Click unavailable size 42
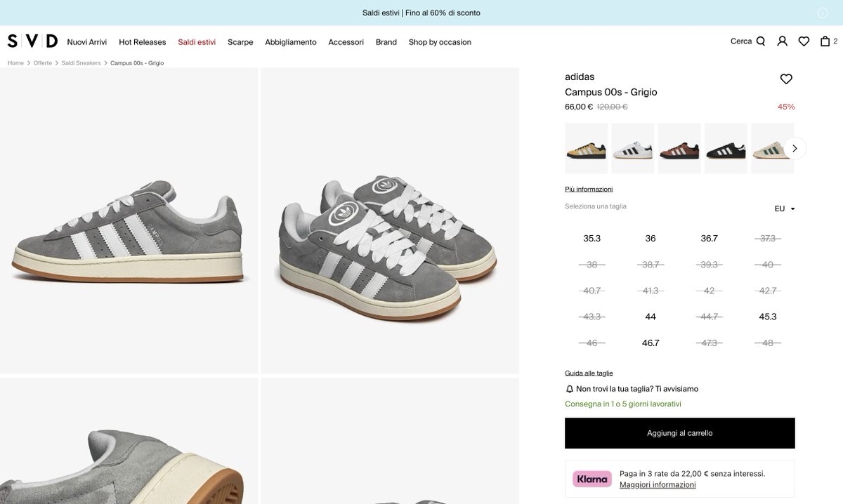843x504 pixels. 710,291
